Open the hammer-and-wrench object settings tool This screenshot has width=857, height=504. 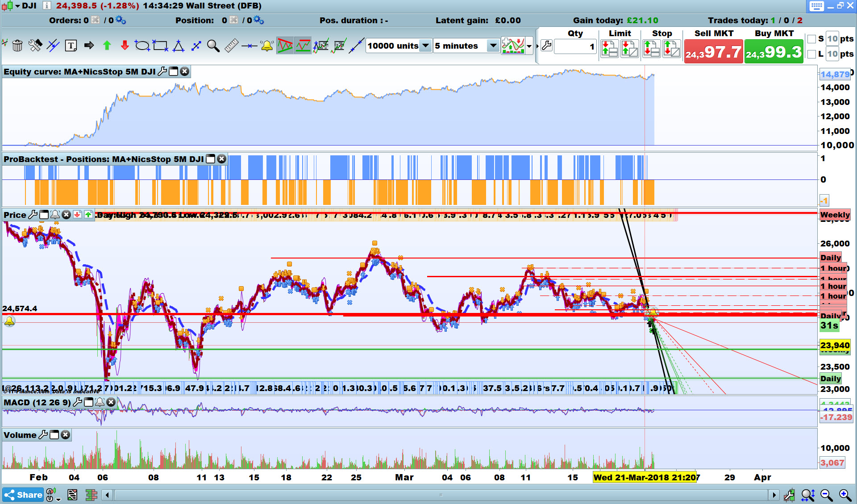pyautogui.click(x=35, y=46)
